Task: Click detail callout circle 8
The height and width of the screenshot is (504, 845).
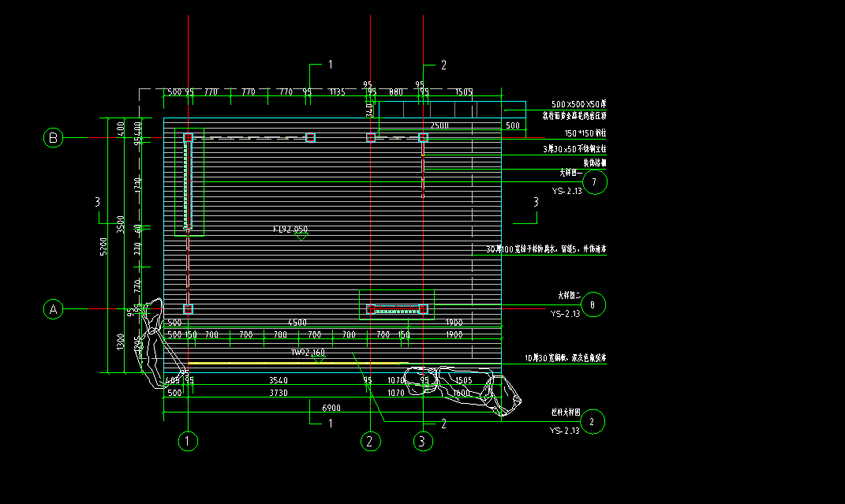Action: (x=594, y=304)
